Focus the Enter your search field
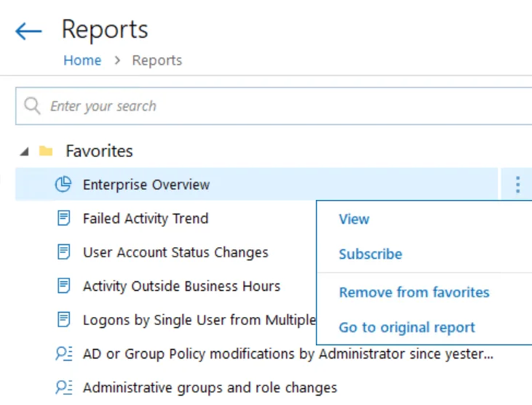Viewport: 532px width, 405px height. pyautogui.click(x=274, y=106)
